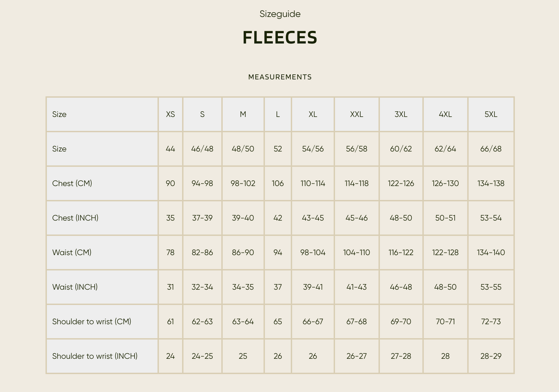Select the XS column header
Screen dimensions: 559x392
tap(170, 114)
